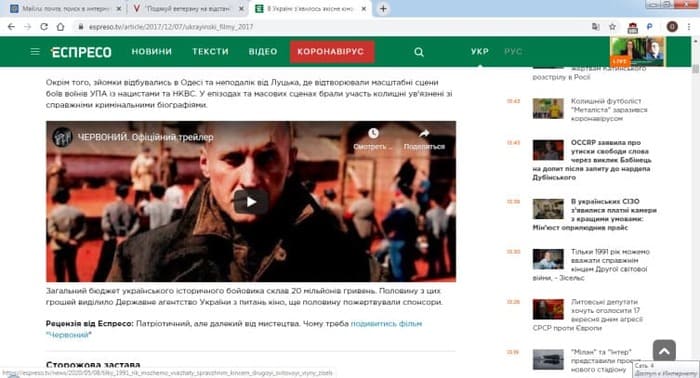Image resolution: width=700 pixels, height=378 pixels.
Task: Click the address bar URL
Action: (171, 27)
